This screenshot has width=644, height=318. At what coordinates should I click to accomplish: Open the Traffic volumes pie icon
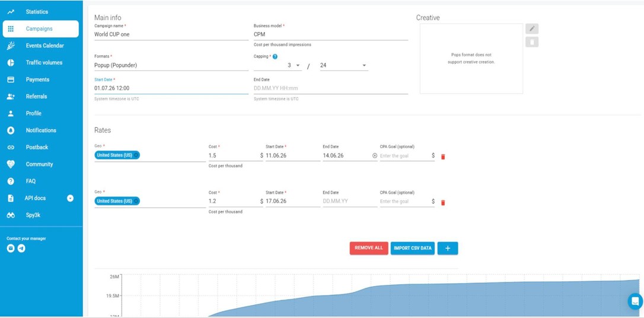pyautogui.click(x=11, y=63)
